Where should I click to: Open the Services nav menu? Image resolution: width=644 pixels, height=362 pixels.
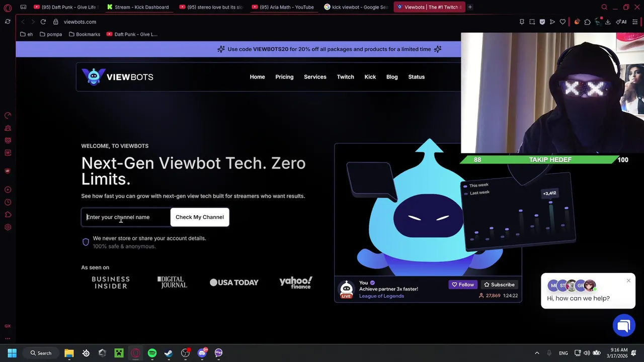coord(315,77)
